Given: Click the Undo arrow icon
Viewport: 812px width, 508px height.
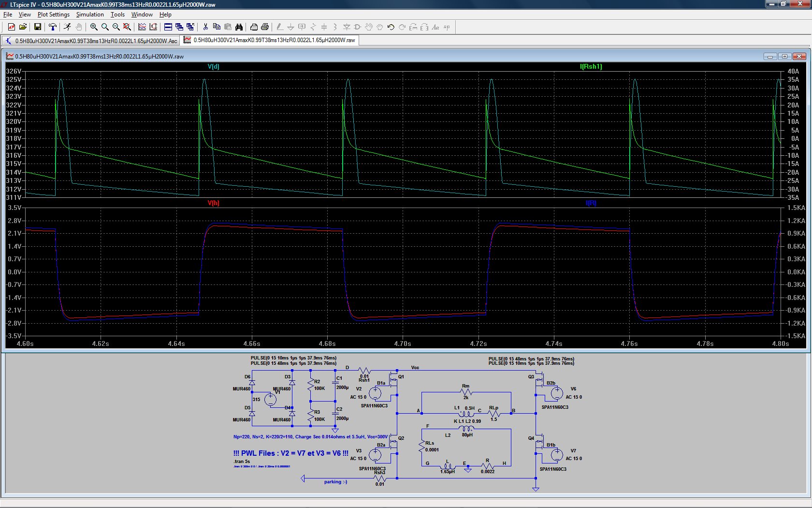Looking at the screenshot, I should tap(391, 27).
